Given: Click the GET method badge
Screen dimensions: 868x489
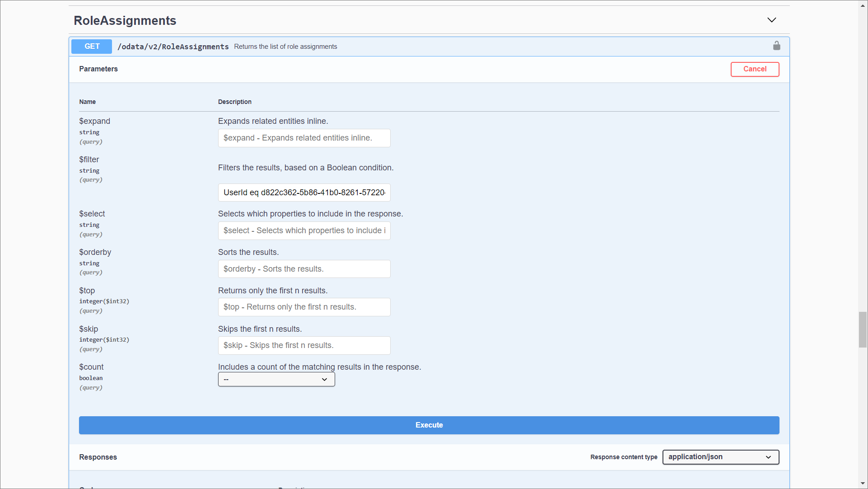Looking at the screenshot, I should coord(92,46).
